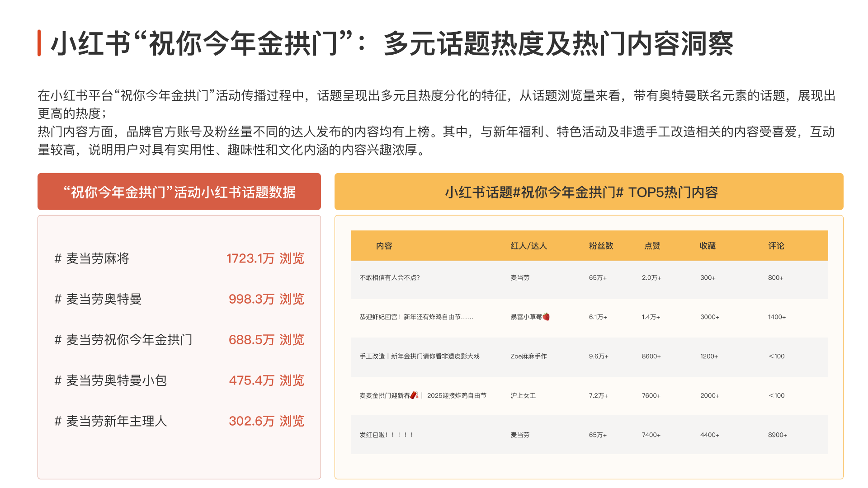868x488 pixels.
Task: Click the comments value 1400+
Action: [777, 317]
